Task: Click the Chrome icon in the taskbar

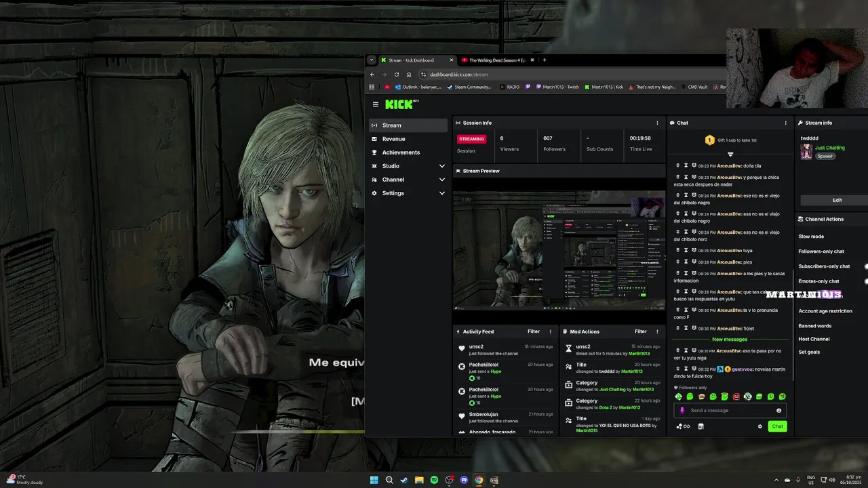Action: coord(479,480)
